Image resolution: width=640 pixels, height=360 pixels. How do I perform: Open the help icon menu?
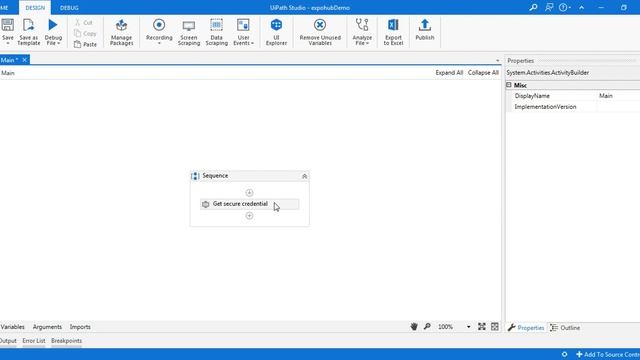point(564,7)
